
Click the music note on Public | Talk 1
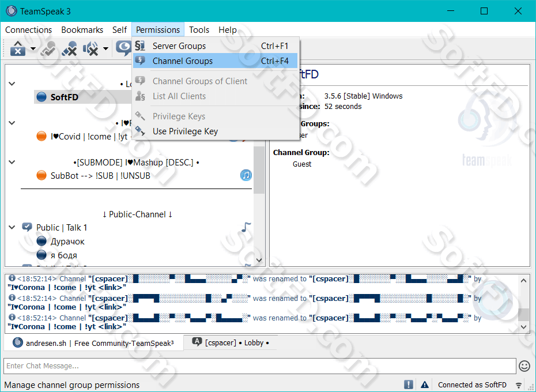coord(246,227)
